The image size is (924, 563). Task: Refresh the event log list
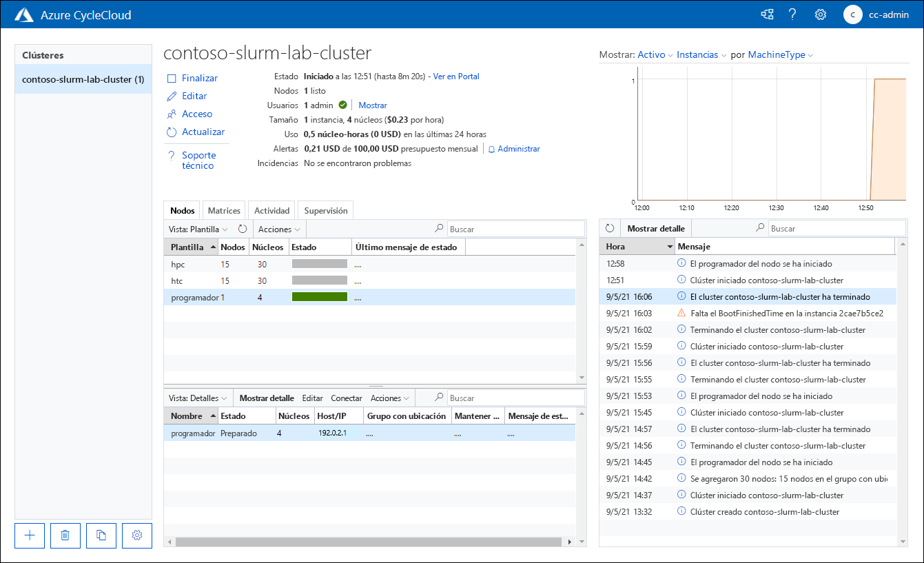(x=610, y=229)
